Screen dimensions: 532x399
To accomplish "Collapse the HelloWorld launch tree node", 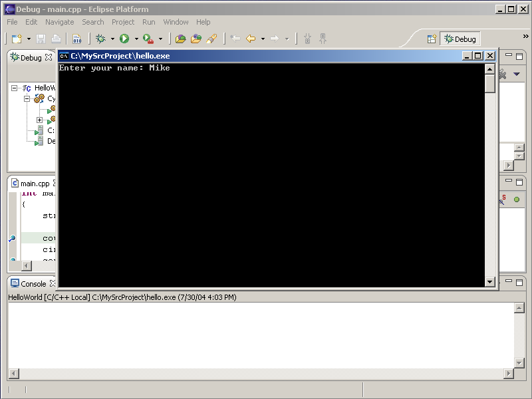I will [x=14, y=88].
